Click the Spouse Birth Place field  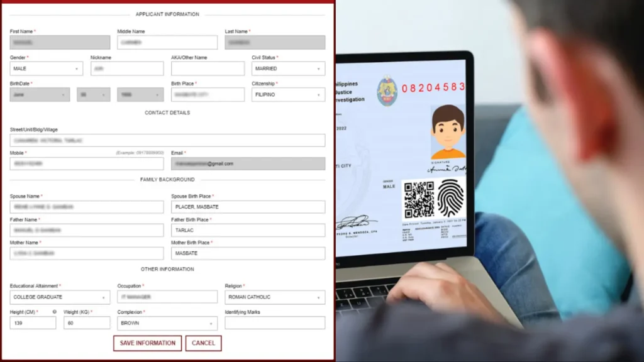tap(248, 207)
